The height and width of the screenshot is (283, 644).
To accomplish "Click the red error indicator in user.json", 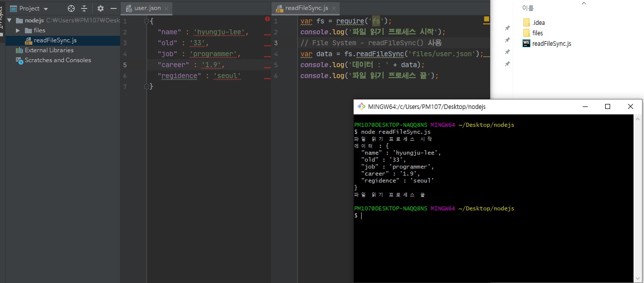I will (x=267, y=19).
